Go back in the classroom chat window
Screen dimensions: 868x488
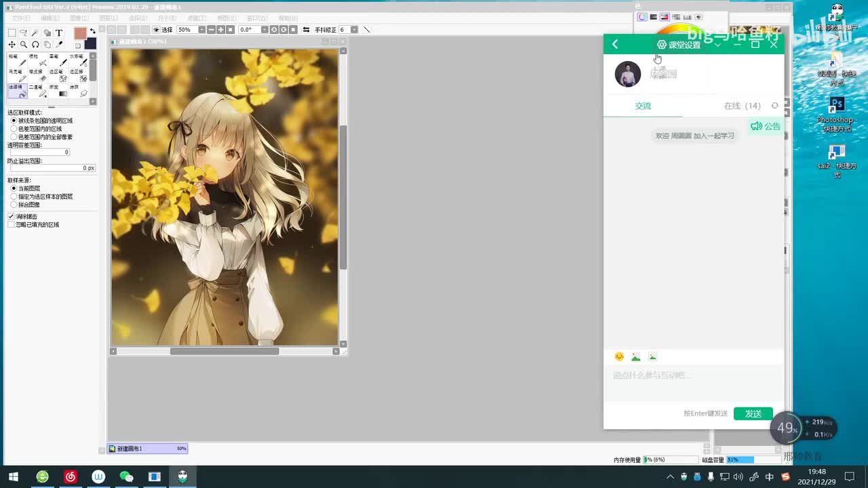(x=615, y=44)
